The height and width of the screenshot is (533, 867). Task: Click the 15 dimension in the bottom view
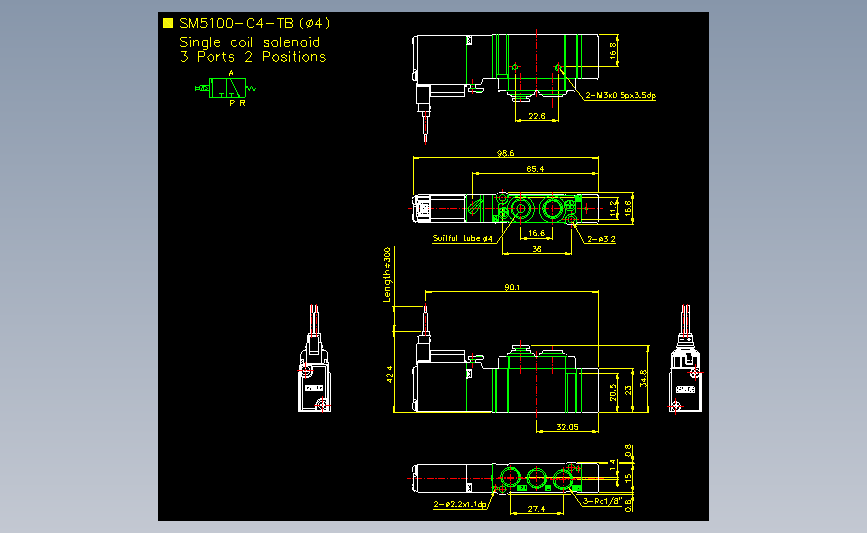[x=628, y=478]
